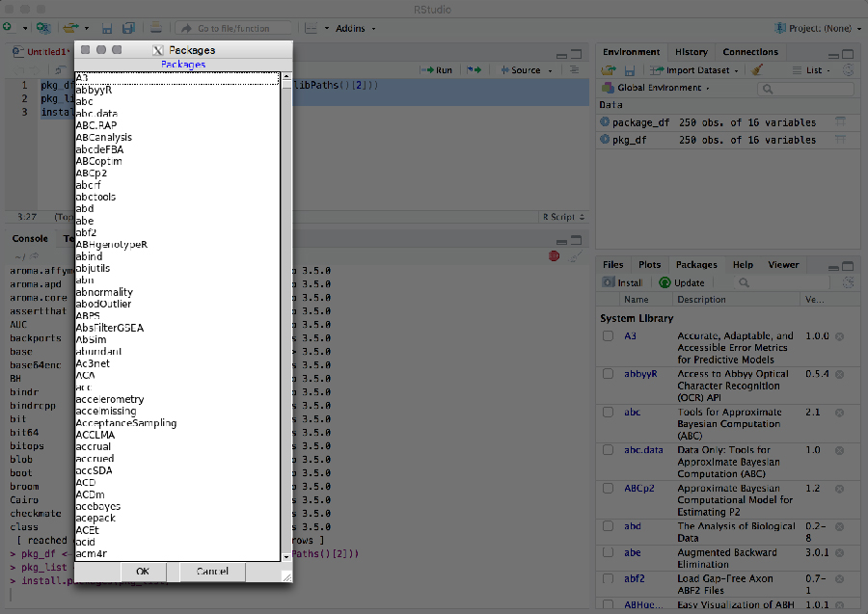Check the abd package checkbox

[608, 526]
